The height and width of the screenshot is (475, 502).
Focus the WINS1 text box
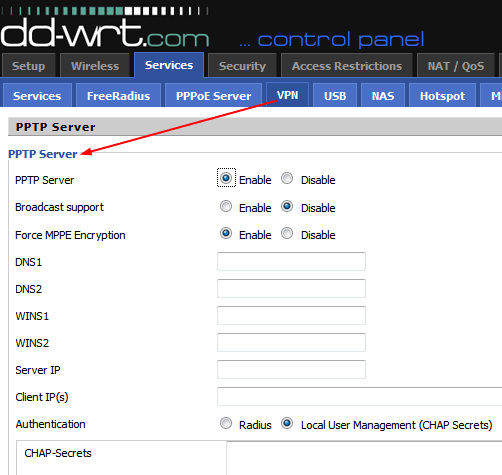point(291,315)
